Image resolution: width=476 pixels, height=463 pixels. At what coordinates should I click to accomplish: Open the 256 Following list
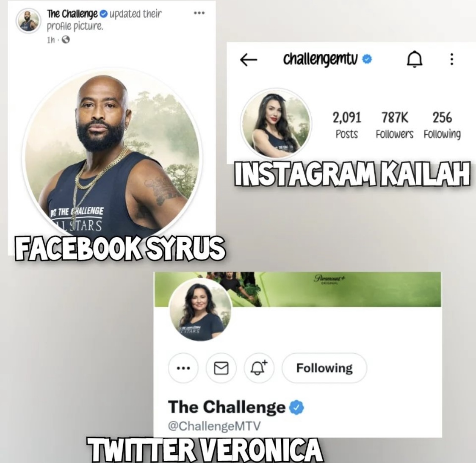point(442,125)
